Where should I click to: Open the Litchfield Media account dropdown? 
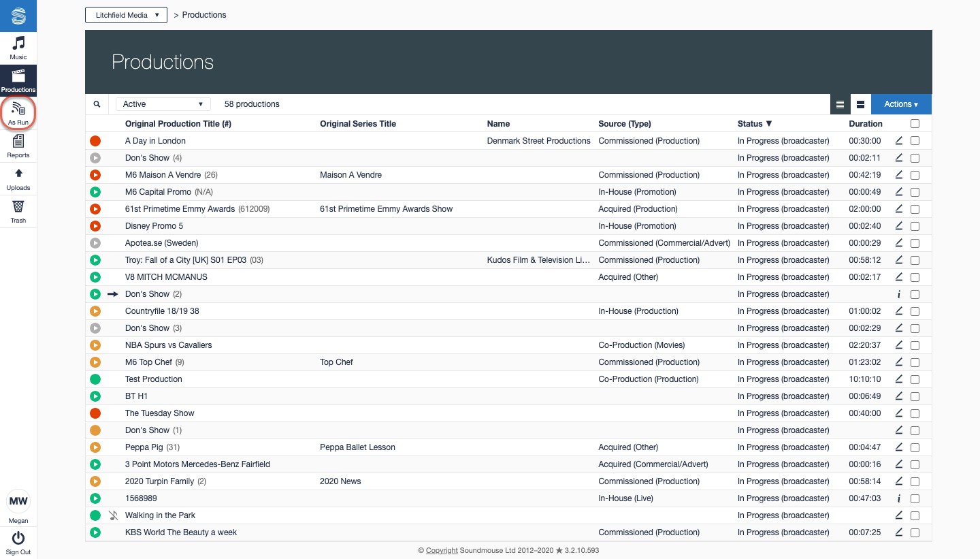[126, 15]
